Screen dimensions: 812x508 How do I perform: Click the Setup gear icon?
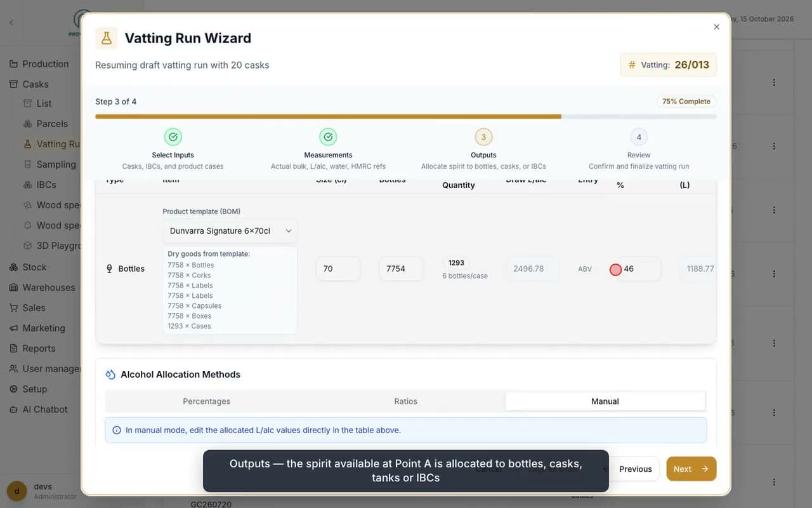point(13,389)
